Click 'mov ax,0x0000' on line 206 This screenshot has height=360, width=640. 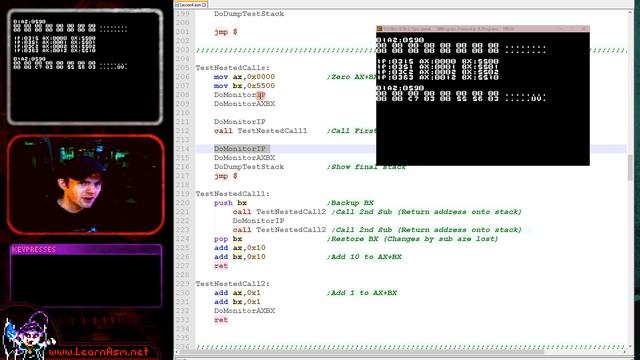point(244,77)
